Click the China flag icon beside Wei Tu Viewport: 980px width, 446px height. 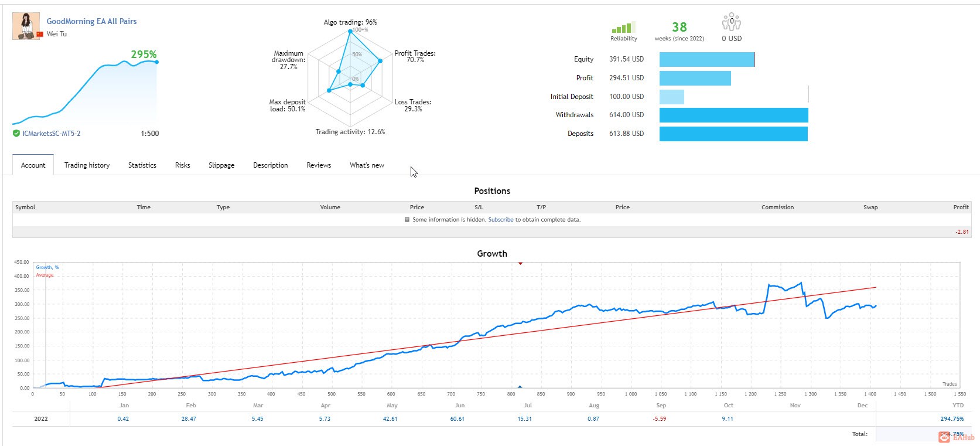(40, 34)
